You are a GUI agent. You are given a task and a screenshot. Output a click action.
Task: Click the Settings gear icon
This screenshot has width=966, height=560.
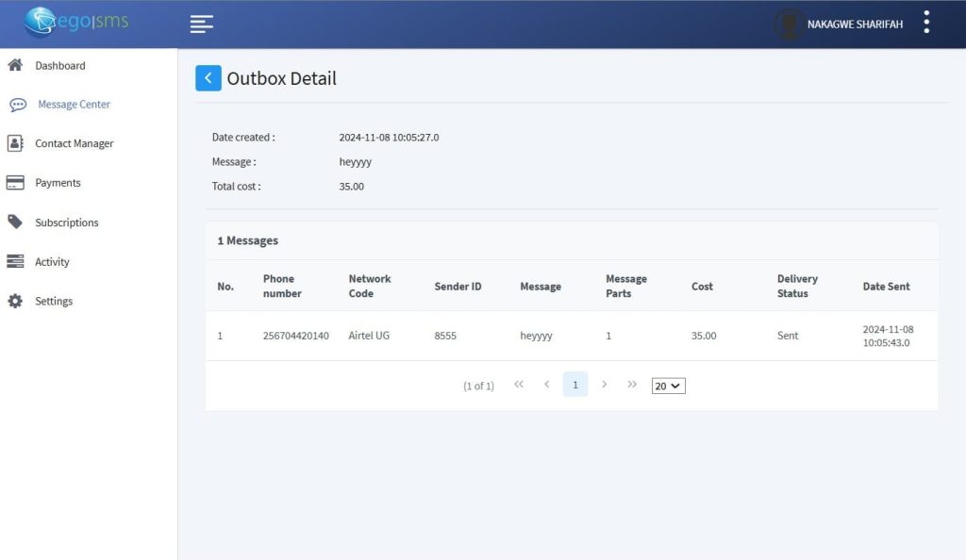(x=15, y=302)
